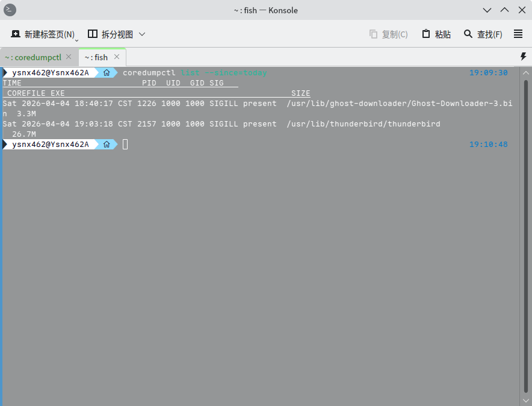Image resolution: width=532 pixels, height=406 pixels.
Task: Click scrollbar down arrow at bottom
Action: tap(526, 399)
